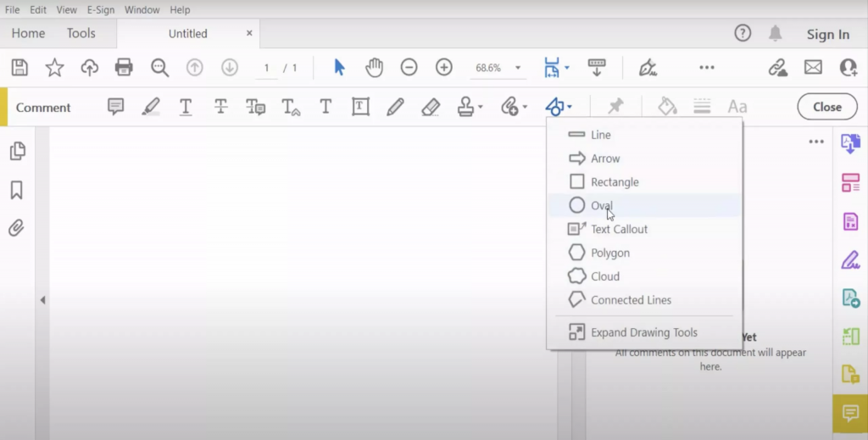The height and width of the screenshot is (440, 868).
Task: Open the line thickness control
Action: [702, 106]
